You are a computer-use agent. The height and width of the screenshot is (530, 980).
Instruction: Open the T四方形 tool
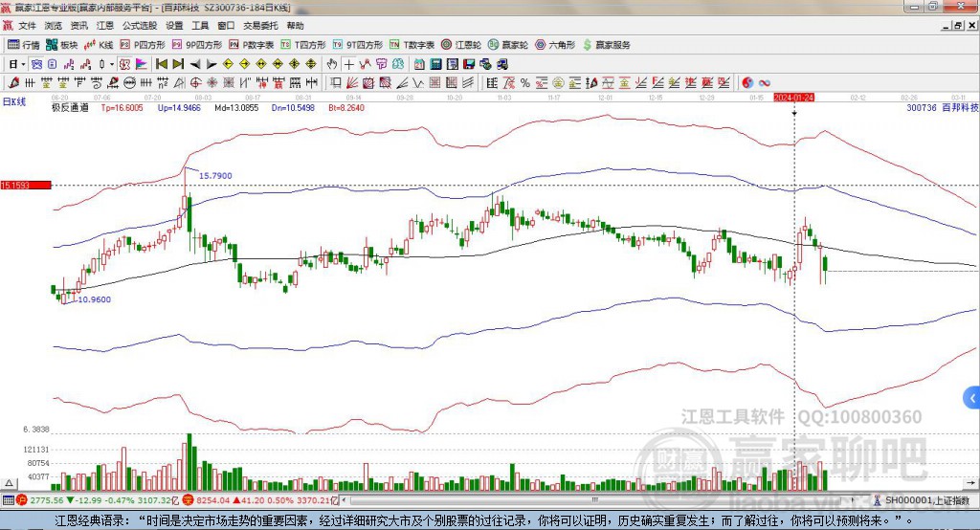(x=303, y=45)
